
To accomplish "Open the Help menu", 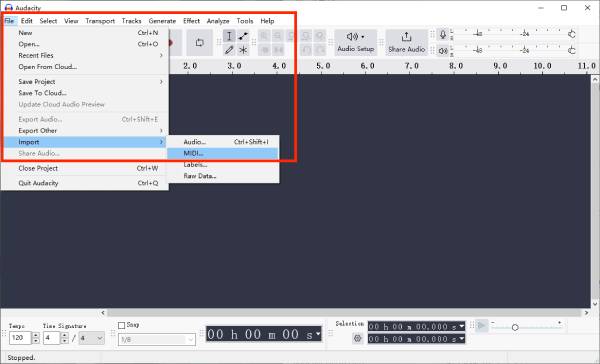I will coord(267,21).
